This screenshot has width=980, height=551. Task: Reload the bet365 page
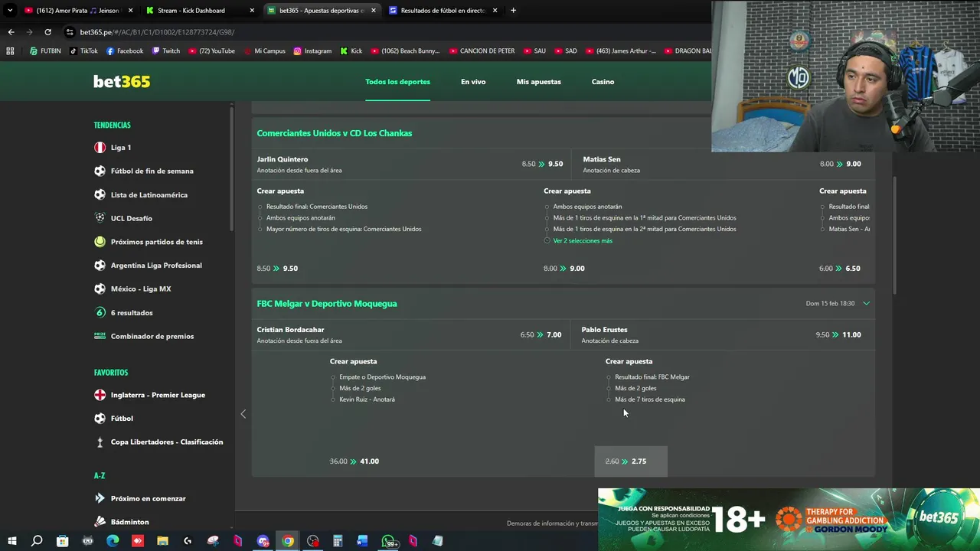tap(47, 32)
